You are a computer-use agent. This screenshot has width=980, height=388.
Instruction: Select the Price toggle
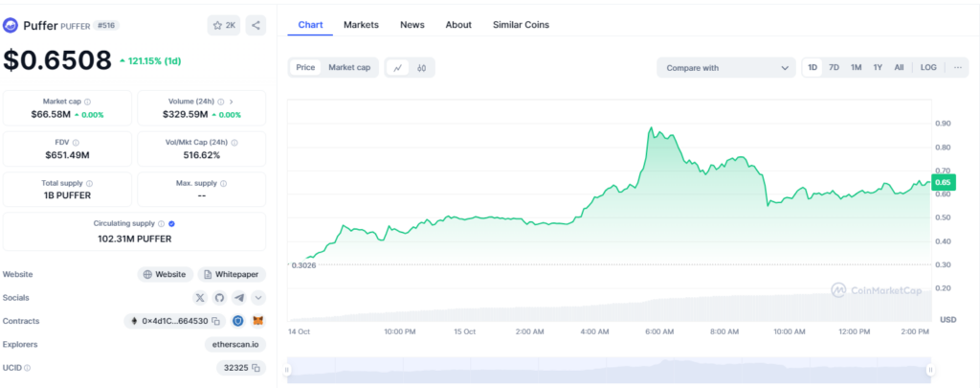tap(305, 68)
